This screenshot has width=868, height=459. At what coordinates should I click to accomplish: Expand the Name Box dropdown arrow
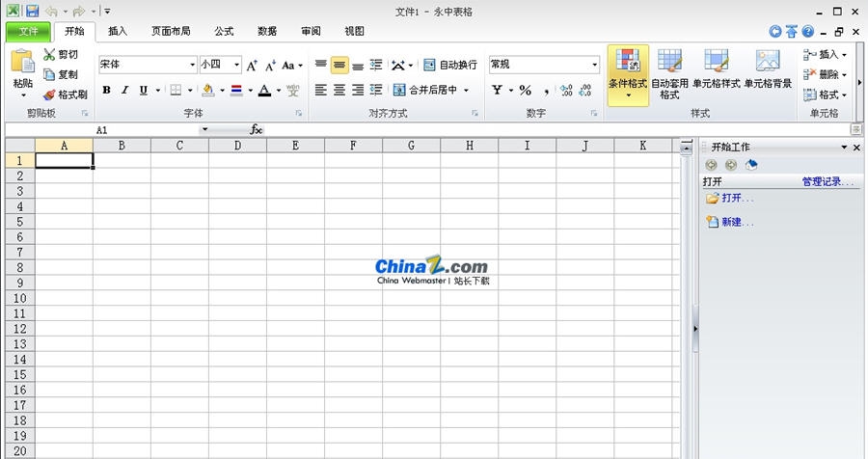[204, 129]
